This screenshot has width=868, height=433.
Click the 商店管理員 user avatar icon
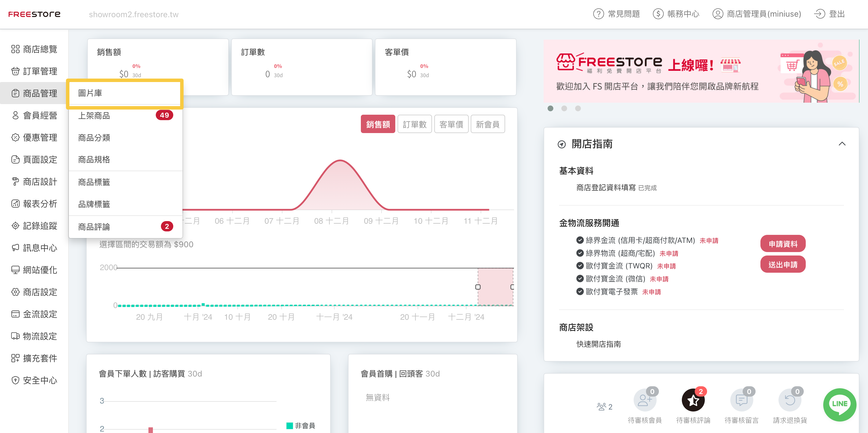717,14
